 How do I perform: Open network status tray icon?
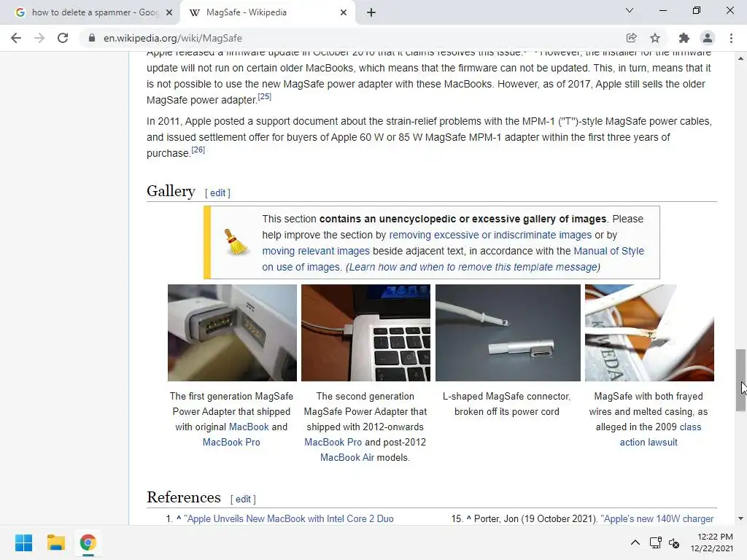[x=656, y=542]
